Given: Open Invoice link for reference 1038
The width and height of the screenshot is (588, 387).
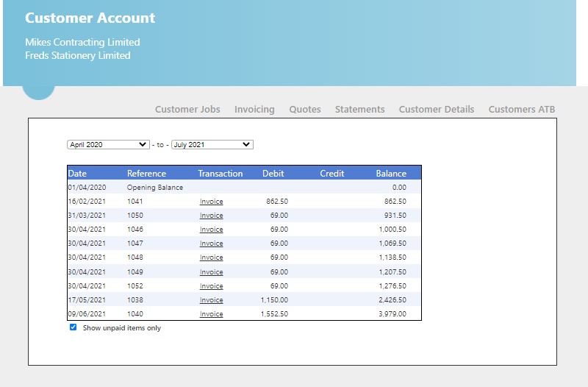Looking at the screenshot, I should point(212,300).
